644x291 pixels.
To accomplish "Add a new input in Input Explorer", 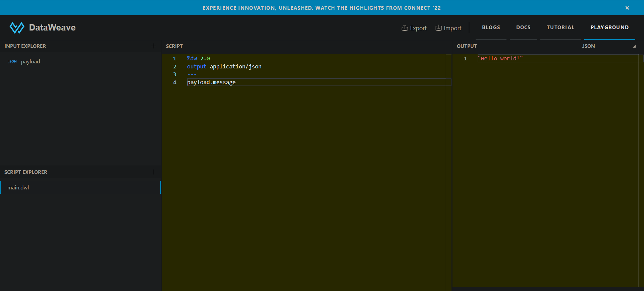I will pyautogui.click(x=154, y=46).
